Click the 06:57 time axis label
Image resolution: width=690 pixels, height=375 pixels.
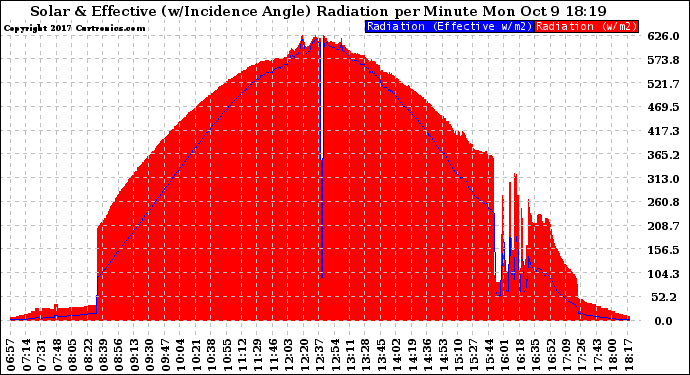pos(11,355)
